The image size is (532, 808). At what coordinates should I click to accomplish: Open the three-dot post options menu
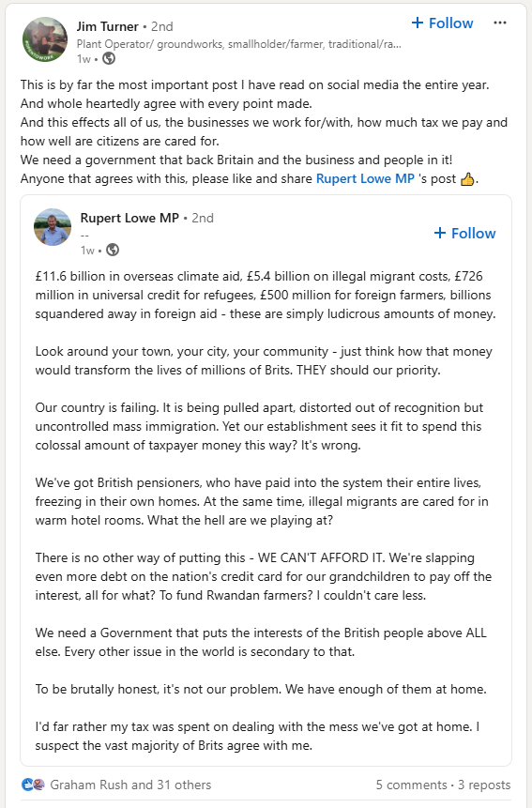pyautogui.click(x=499, y=23)
